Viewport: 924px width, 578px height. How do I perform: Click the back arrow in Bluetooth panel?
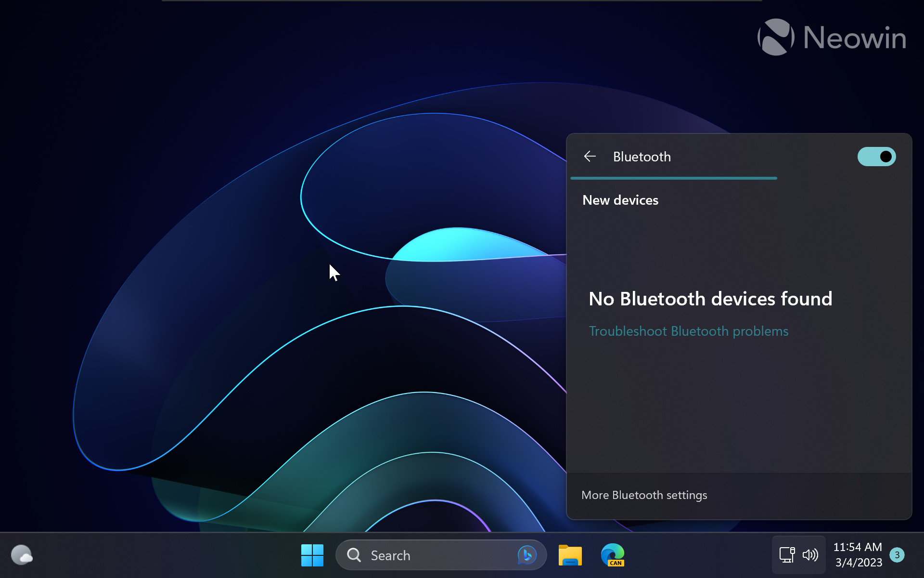point(589,156)
